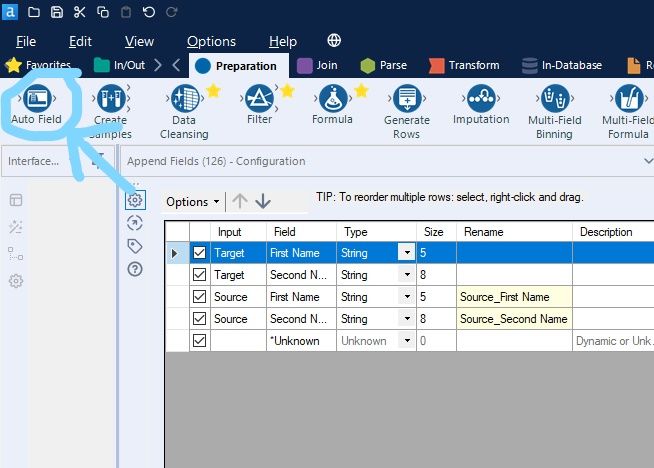654x468 pixels.
Task: Select the Filter tool icon
Action: (258, 99)
